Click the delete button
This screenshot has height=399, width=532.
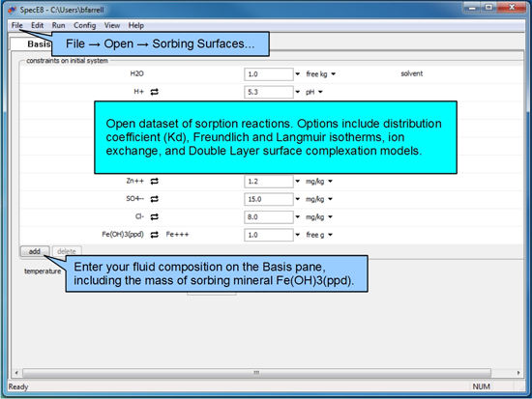pyautogui.click(x=67, y=251)
